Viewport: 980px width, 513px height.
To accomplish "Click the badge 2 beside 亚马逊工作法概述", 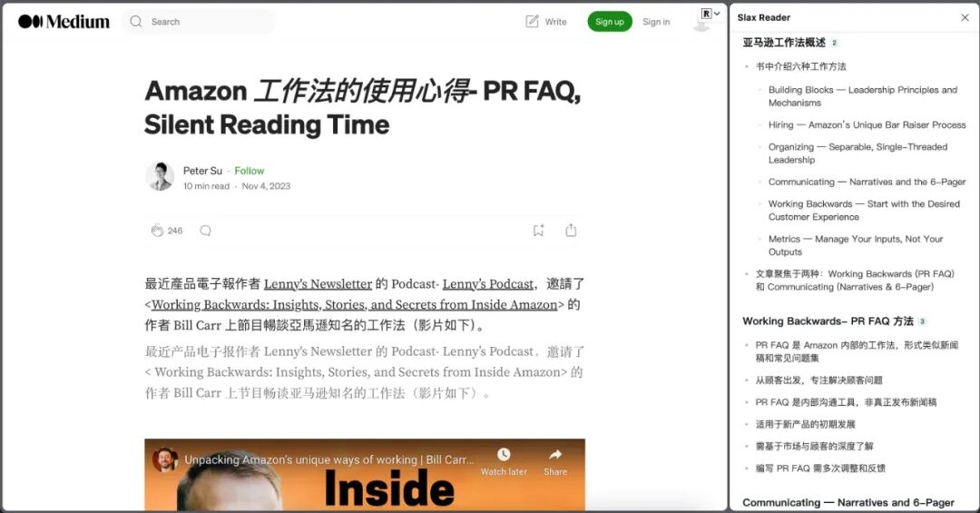I will 835,43.
